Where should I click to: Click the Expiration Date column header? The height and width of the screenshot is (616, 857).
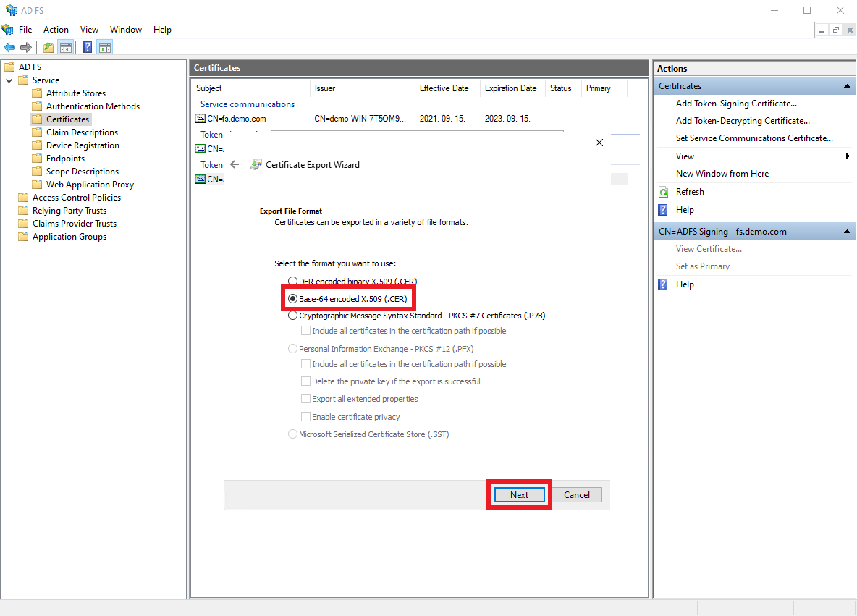(511, 88)
